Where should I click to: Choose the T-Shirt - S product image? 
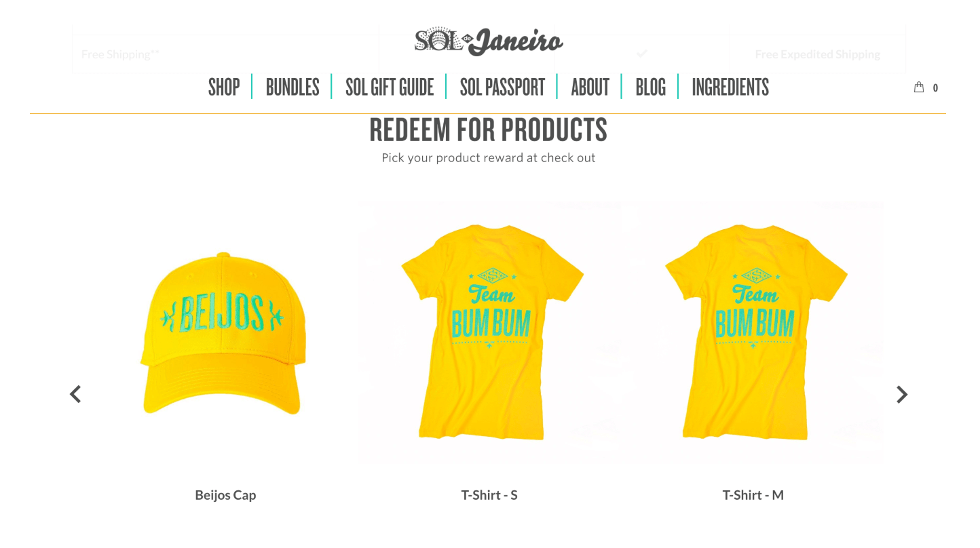click(489, 332)
